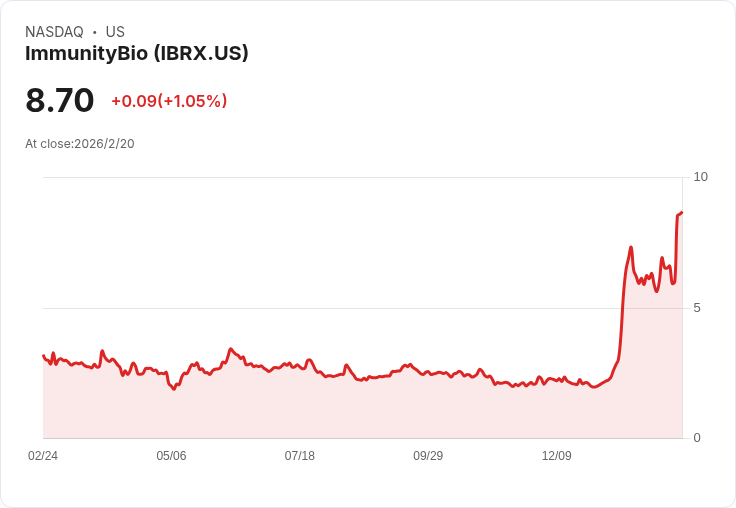Click the first price spike peak near 7.3
The height and width of the screenshot is (508, 736).
pyautogui.click(x=631, y=247)
